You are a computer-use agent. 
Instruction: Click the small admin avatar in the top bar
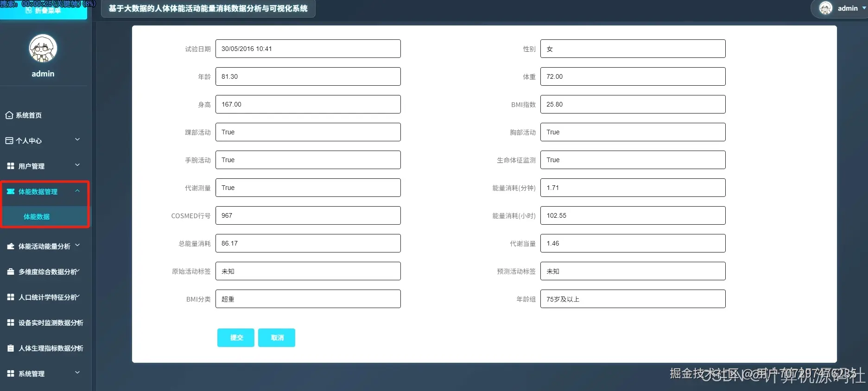pos(826,8)
